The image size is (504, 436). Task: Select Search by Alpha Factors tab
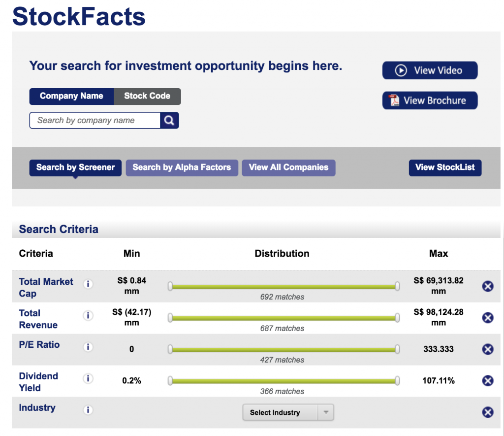pos(182,168)
